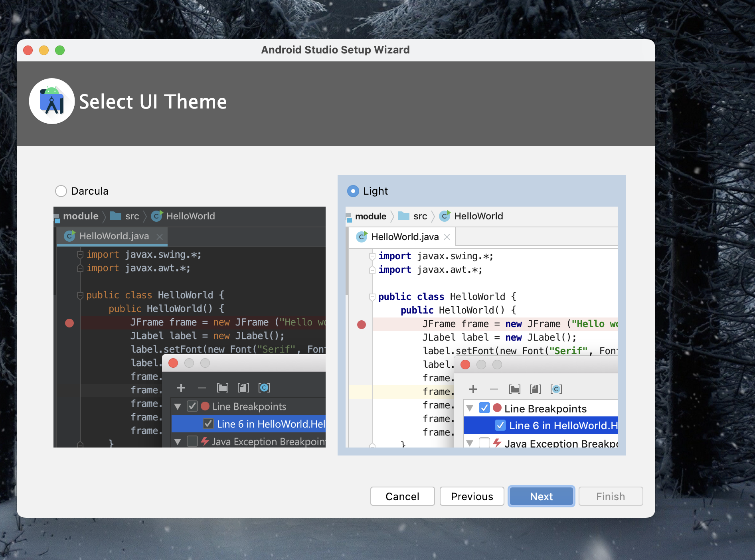This screenshot has width=755, height=560.
Task: Click lightning exception icon in Light preview
Action: point(497,442)
